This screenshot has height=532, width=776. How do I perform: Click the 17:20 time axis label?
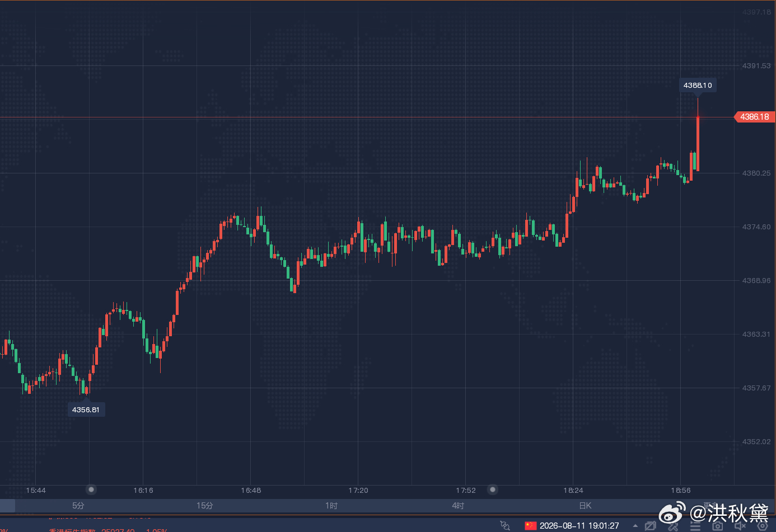pos(358,491)
